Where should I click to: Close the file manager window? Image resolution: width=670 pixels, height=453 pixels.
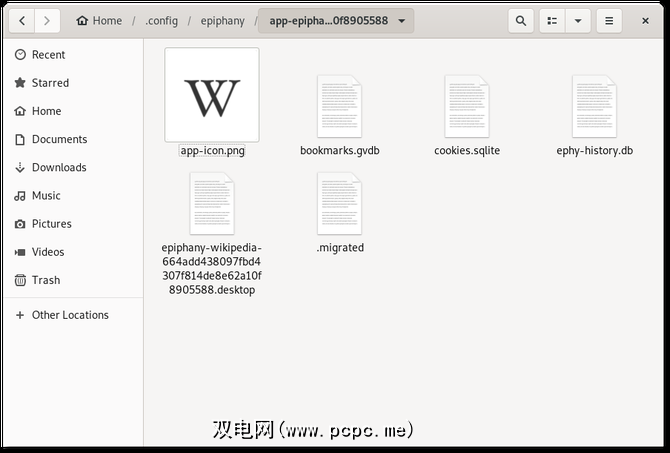(645, 21)
